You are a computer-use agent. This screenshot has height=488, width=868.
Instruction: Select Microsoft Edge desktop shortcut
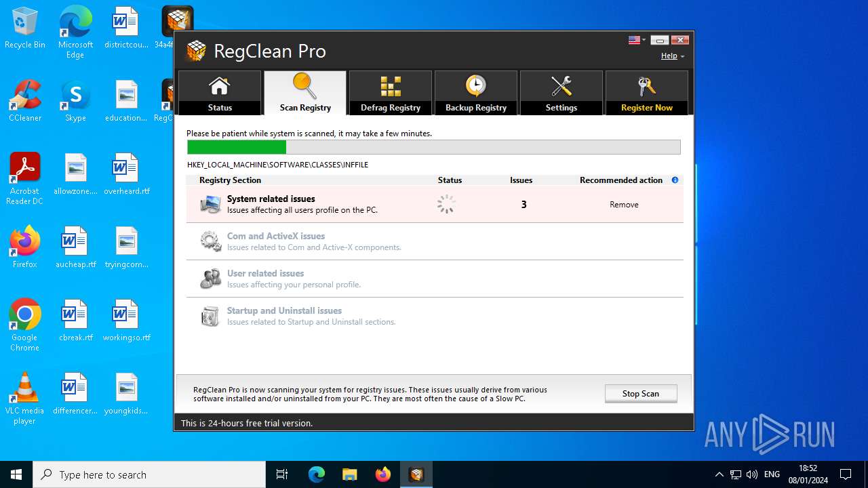[x=75, y=33]
